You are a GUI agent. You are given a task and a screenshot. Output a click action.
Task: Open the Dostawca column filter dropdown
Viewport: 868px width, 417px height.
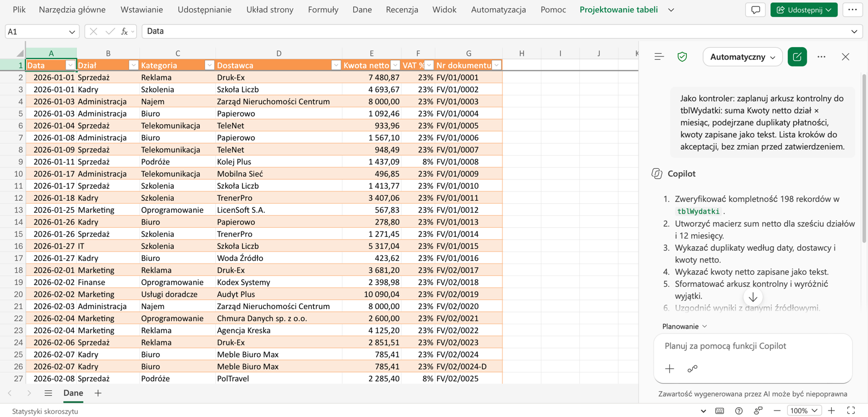pos(336,65)
